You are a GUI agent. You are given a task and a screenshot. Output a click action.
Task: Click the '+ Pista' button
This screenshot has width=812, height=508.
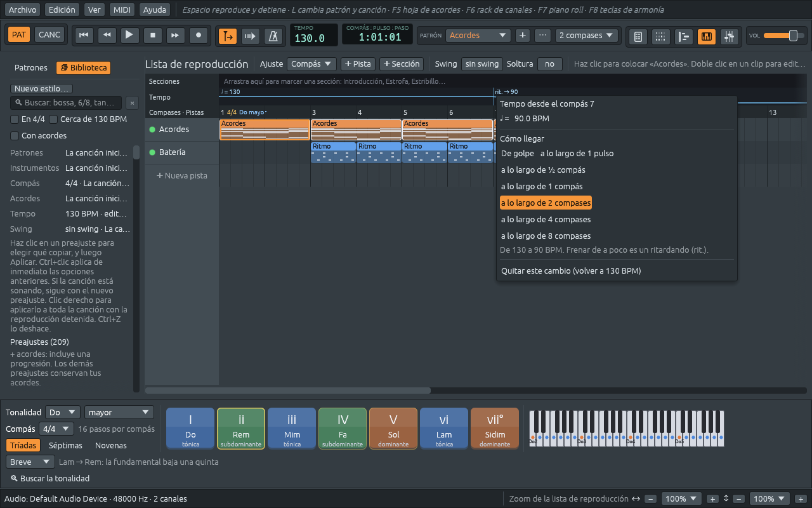[358, 64]
